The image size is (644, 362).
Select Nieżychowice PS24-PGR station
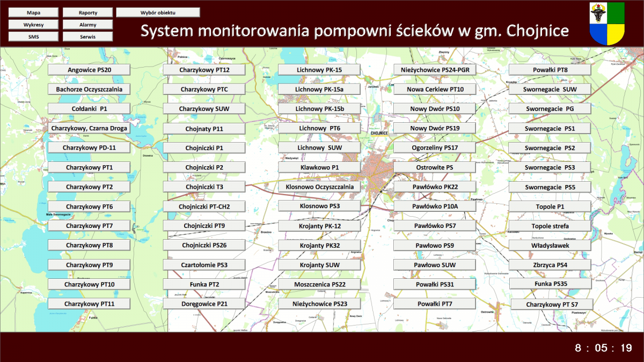(x=435, y=70)
